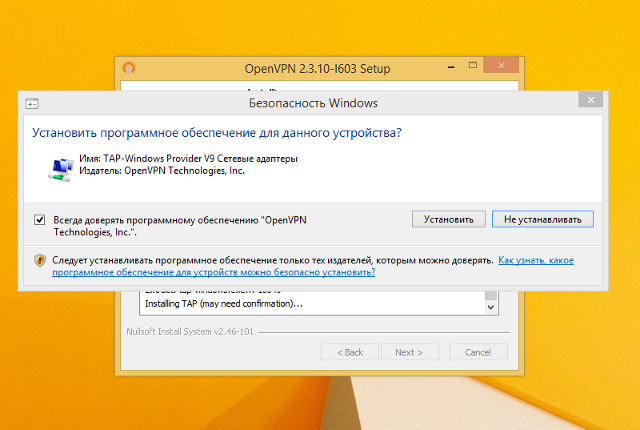Viewport: 640px width, 430px height.
Task: Minimize the OpenVPN Setup window
Action: [x=451, y=67]
